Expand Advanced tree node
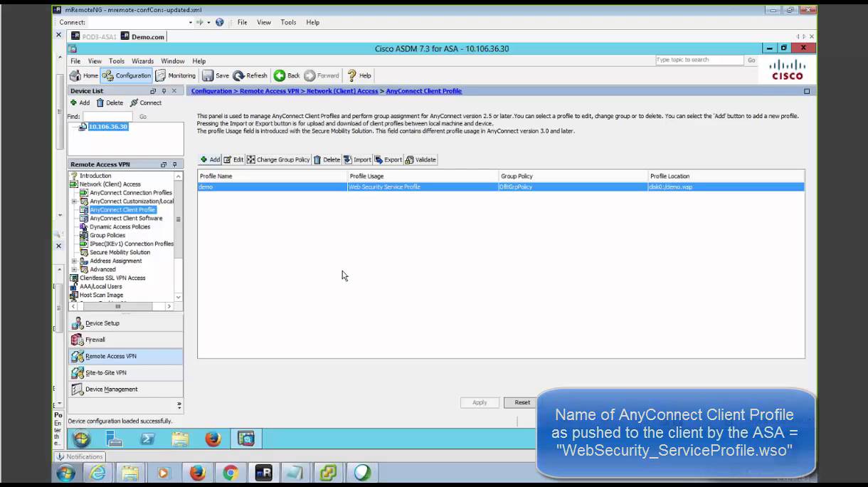868x487 pixels. (x=74, y=270)
